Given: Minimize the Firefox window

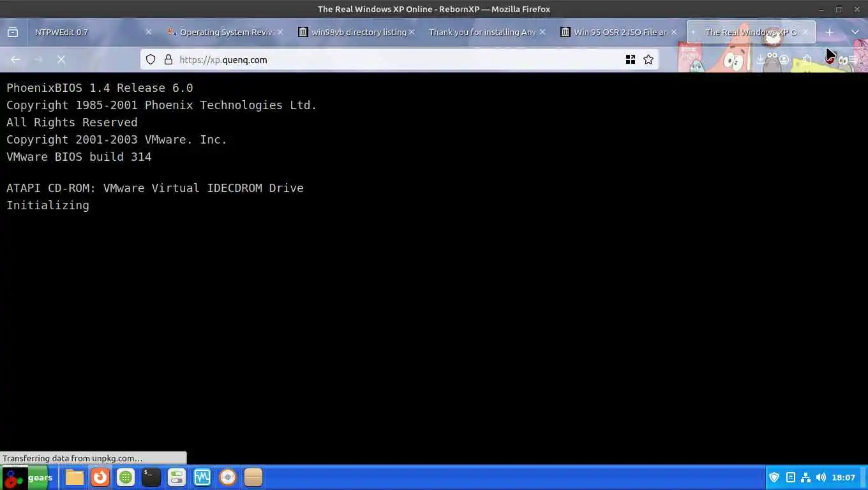Looking at the screenshot, I should (821, 9).
